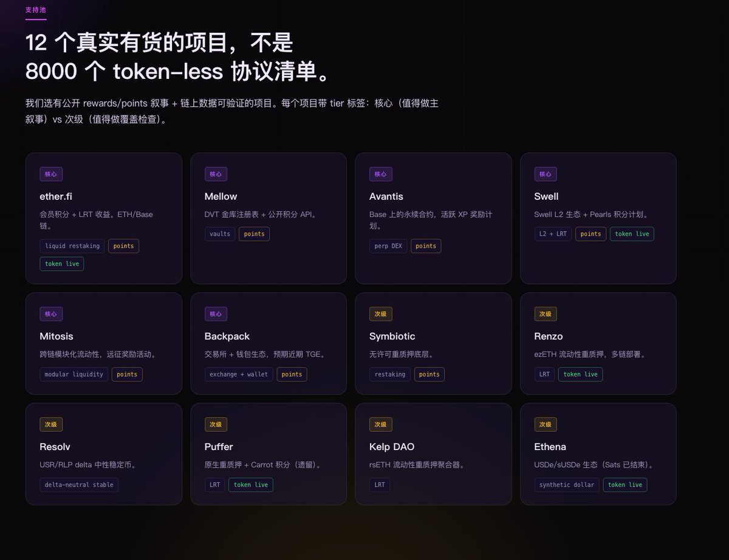Viewport: 729px width, 560px height.
Task: Click the liquid restaking tag on ether.fi
Action: 72,246
